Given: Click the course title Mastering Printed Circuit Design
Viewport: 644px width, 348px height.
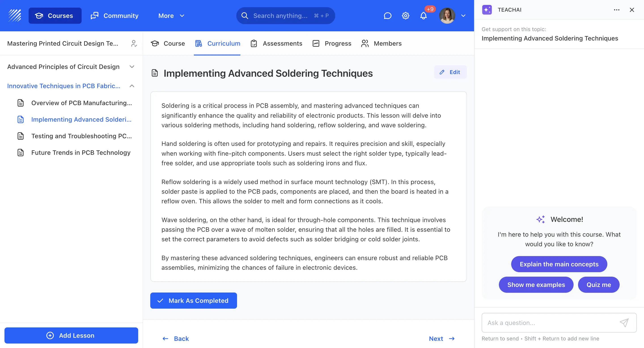Looking at the screenshot, I should 63,43.
